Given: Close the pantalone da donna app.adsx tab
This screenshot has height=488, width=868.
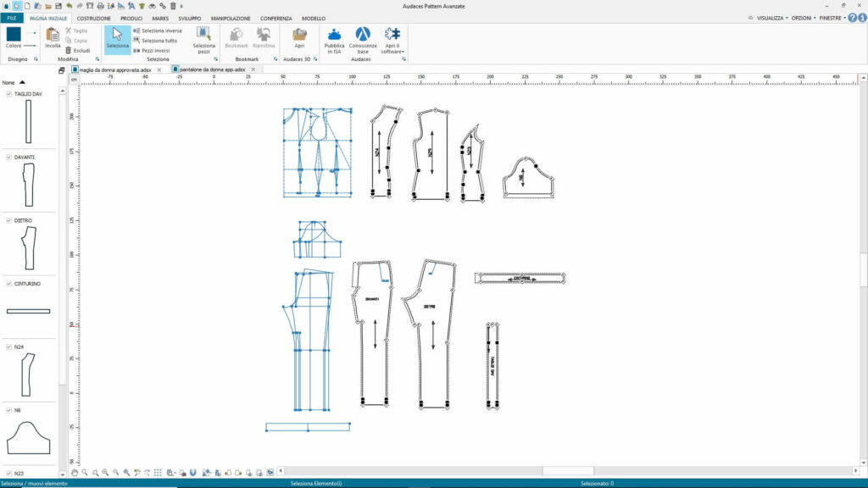Looking at the screenshot, I should click(x=253, y=69).
